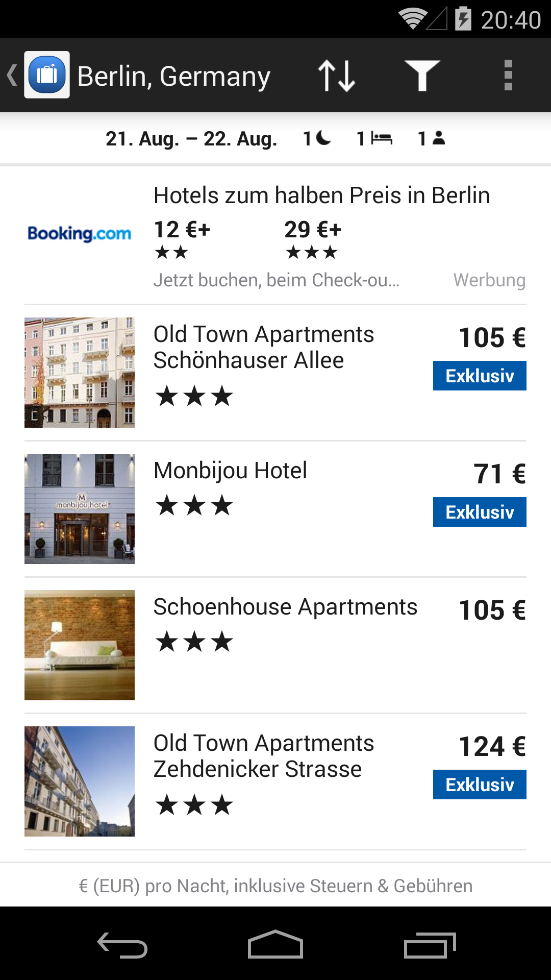Change the 21. Aug. – 22. Aug. dates

191,138
